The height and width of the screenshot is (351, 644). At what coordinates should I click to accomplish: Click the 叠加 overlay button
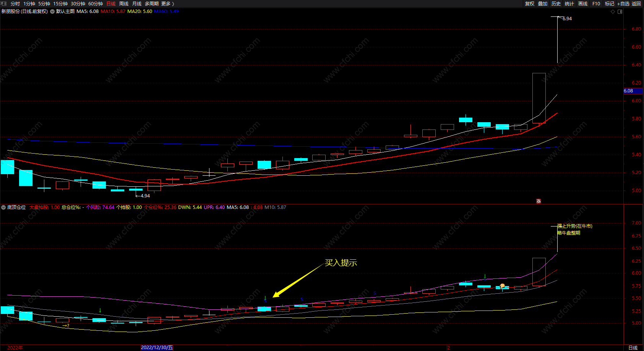(x=543, y=3)
